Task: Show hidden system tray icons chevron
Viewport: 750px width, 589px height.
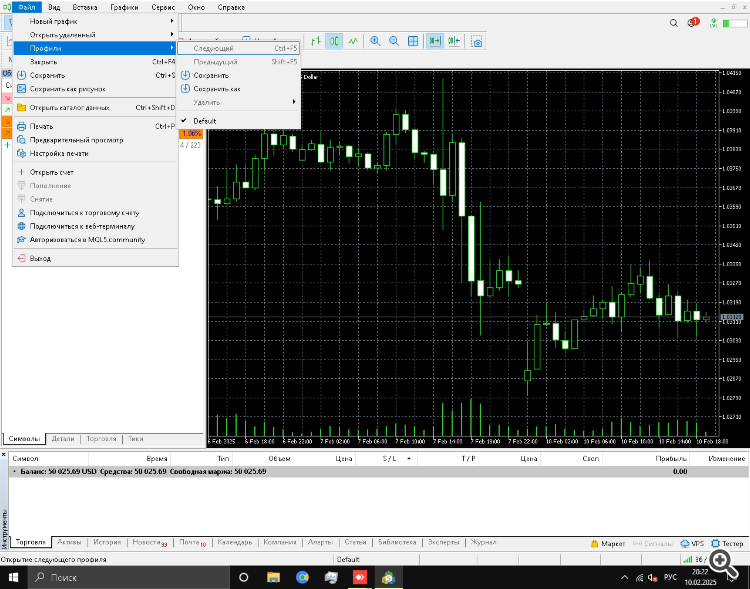Action: (625, 578)
